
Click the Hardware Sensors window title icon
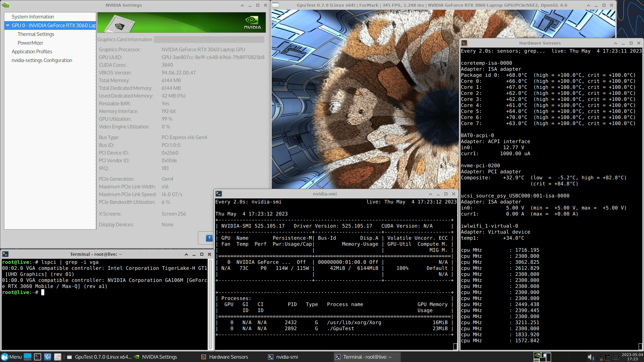(x=464, y=43)
